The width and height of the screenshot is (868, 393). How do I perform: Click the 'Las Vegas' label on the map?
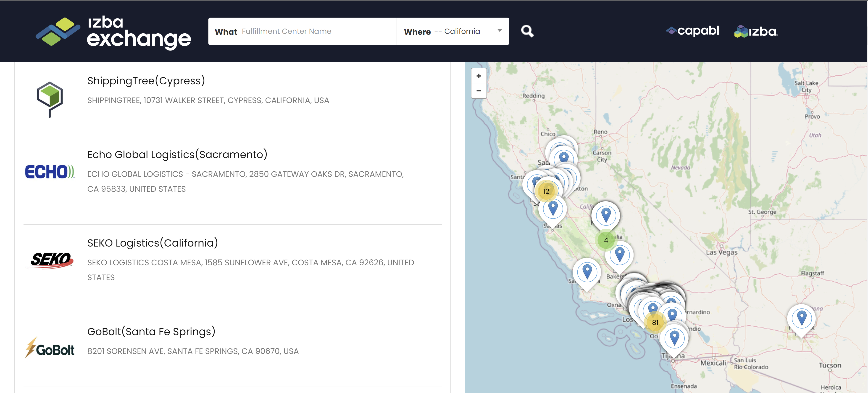(721, 252)
